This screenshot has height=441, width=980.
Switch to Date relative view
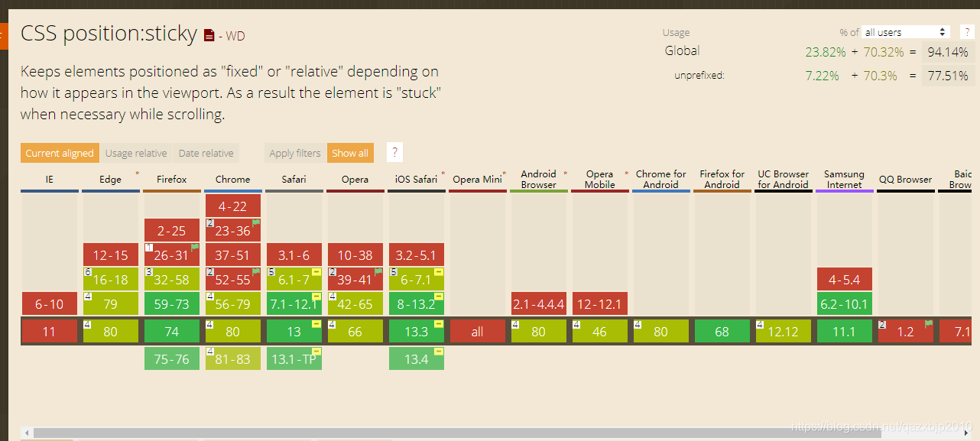coord(206,153)
